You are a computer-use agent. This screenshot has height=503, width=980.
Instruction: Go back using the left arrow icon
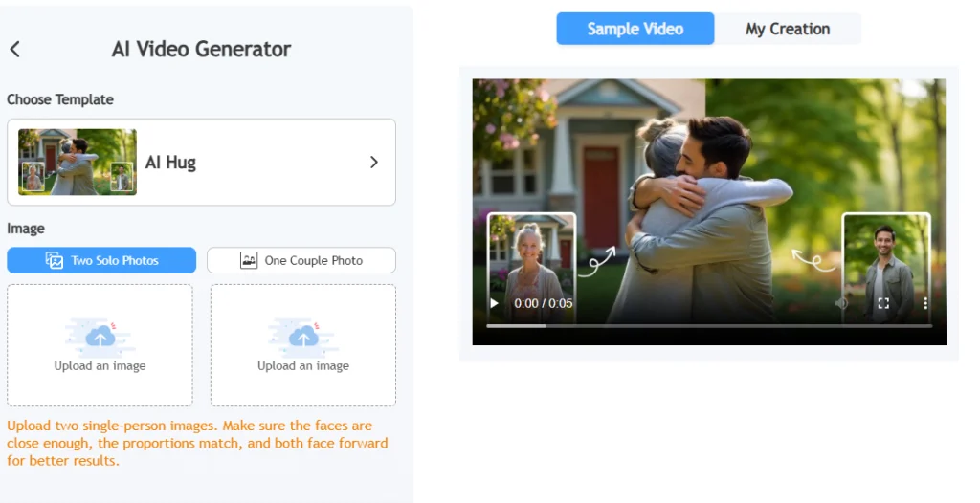click(15, 49)
